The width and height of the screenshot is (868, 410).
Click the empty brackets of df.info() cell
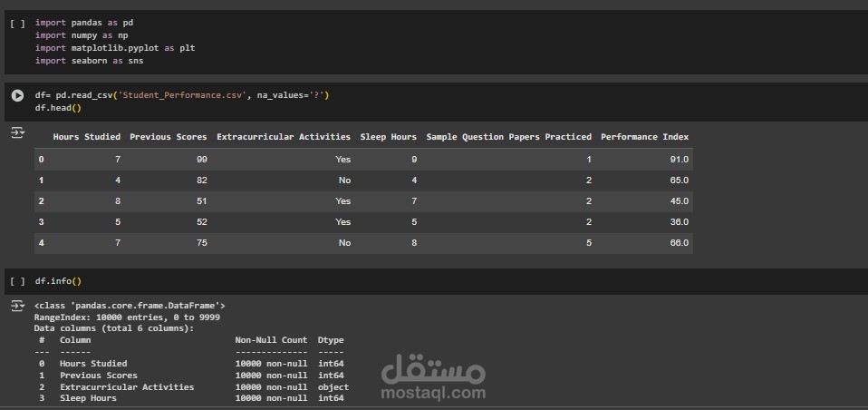17,281
